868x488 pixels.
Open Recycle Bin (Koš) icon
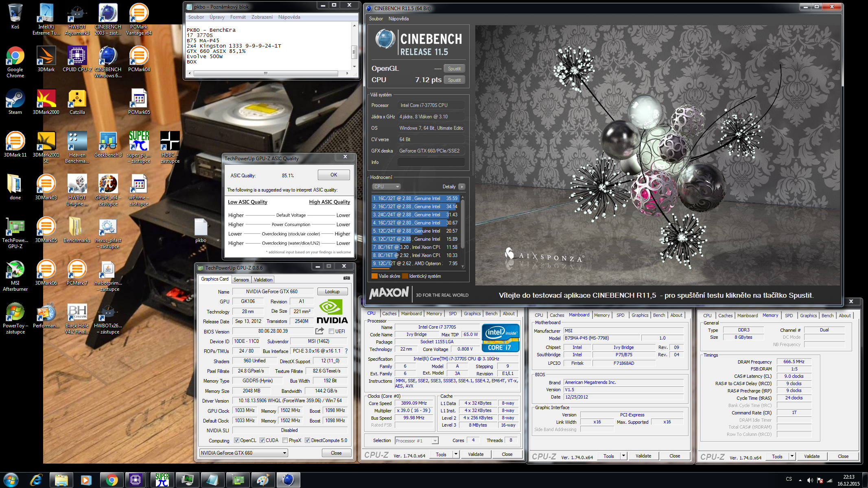15,16
